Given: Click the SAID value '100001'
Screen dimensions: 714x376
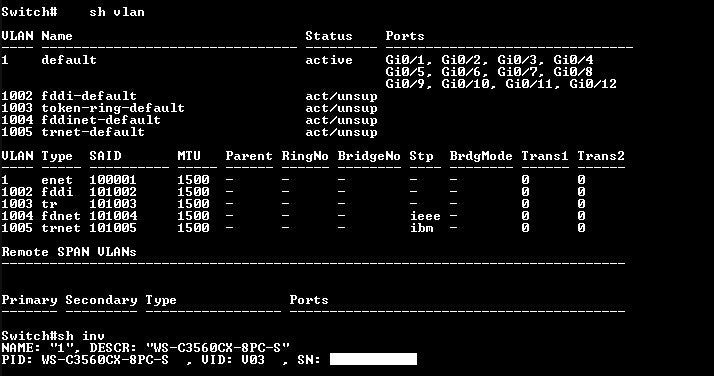Looking at the screenshot, I should coord(113,180).
